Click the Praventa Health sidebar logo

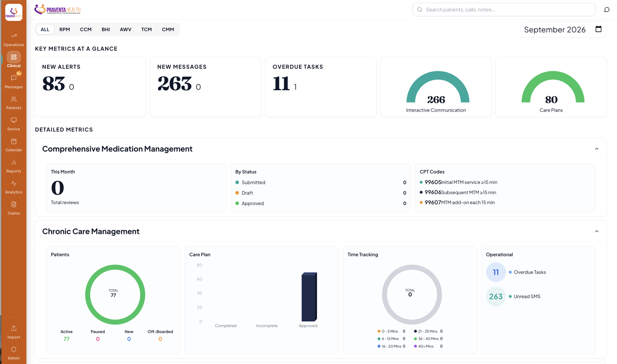click(14, 12)
